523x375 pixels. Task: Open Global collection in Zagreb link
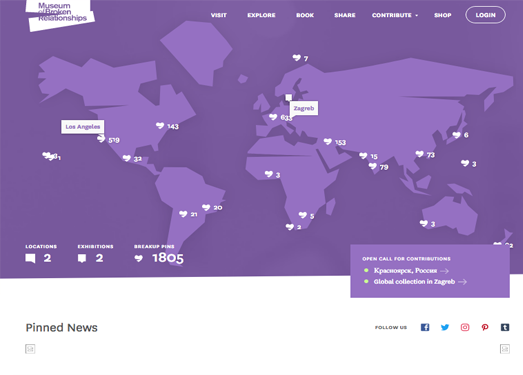coord(420,282)
